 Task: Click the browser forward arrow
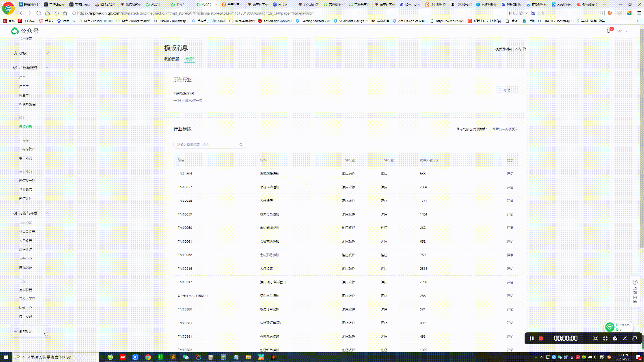(x=30, y=13)
